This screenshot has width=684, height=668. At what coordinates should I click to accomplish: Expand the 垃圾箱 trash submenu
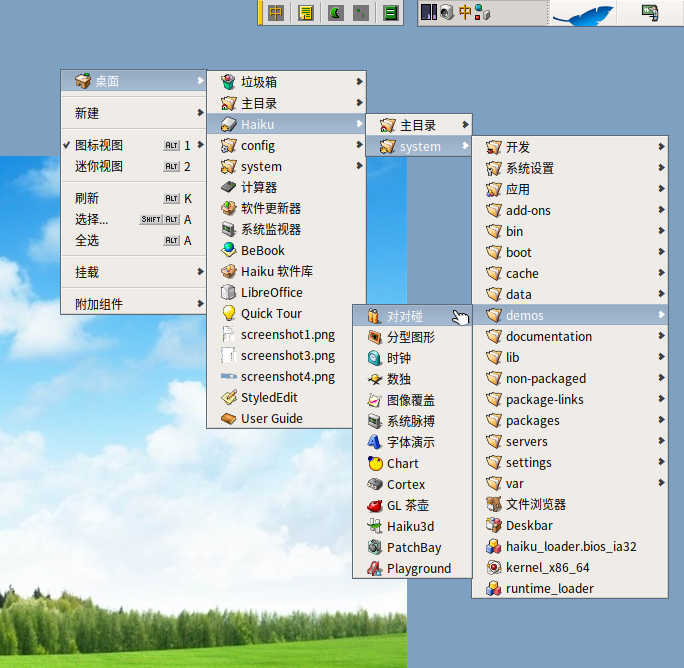coord(286,82)
